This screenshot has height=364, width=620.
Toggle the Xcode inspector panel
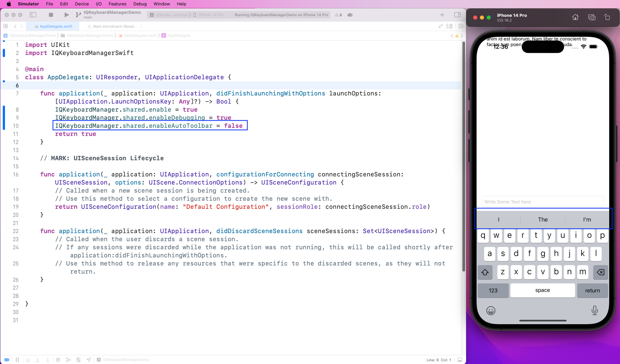tap(457, 15)
